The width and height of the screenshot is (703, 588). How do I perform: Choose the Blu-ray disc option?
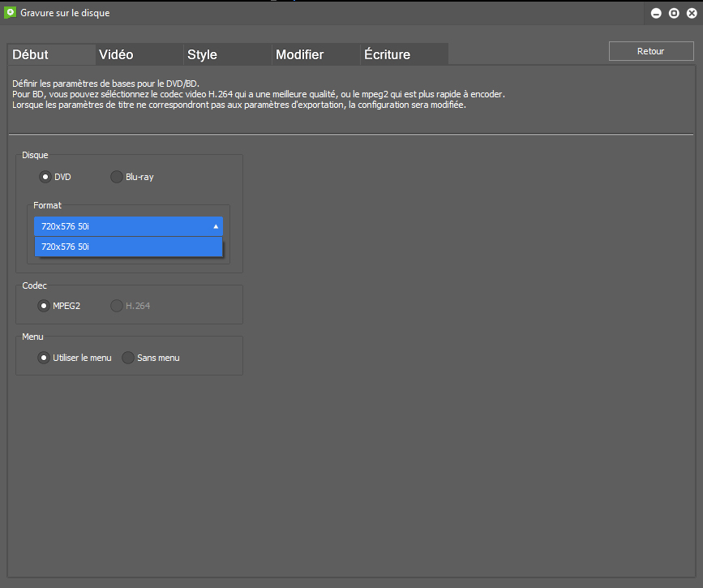(x=117, y=177)
